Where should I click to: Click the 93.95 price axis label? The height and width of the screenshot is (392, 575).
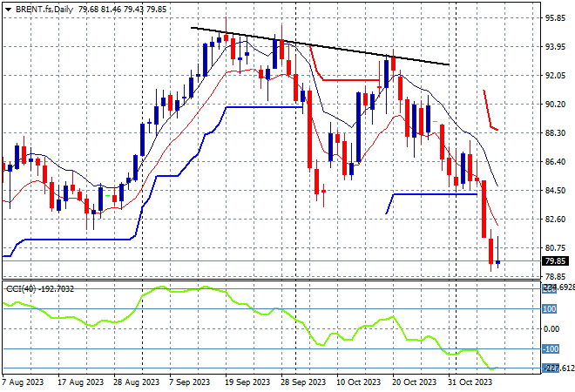pyautogui.click(x=555, y=47)
